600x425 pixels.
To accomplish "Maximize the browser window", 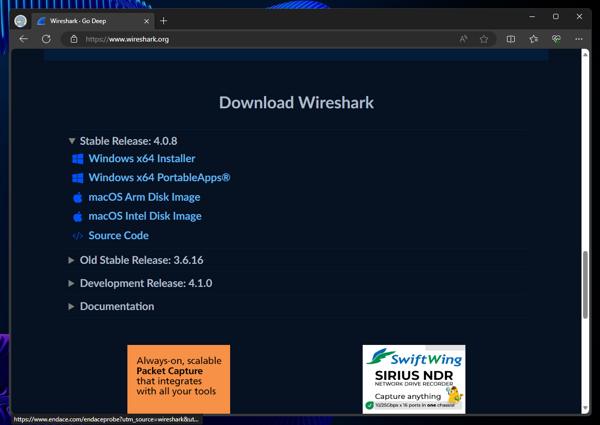I will 556,17.
